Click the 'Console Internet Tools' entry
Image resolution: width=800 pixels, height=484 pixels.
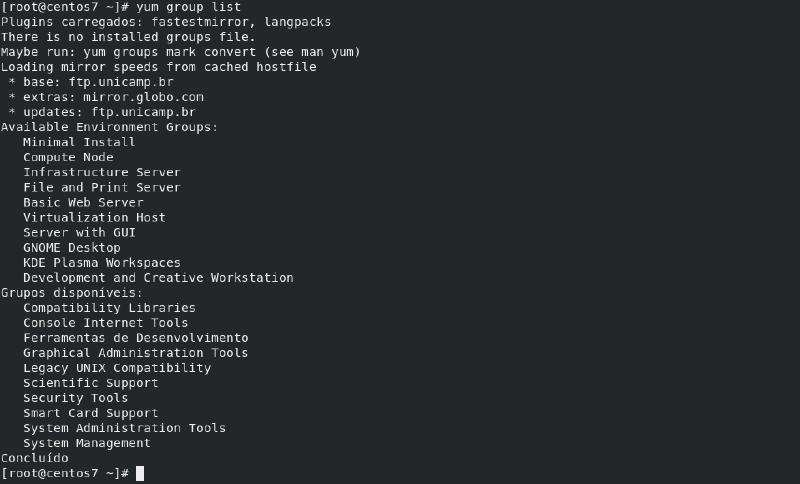tap(105, 323)
